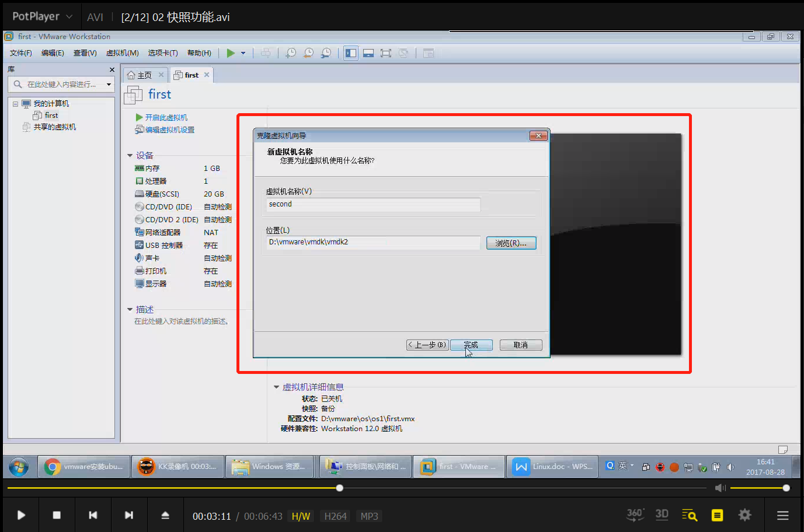Open the power options dropdown arrow in toolbar
Image resolution: width=804 pixels, height=532 pixels.
click(x=243, y=53)
